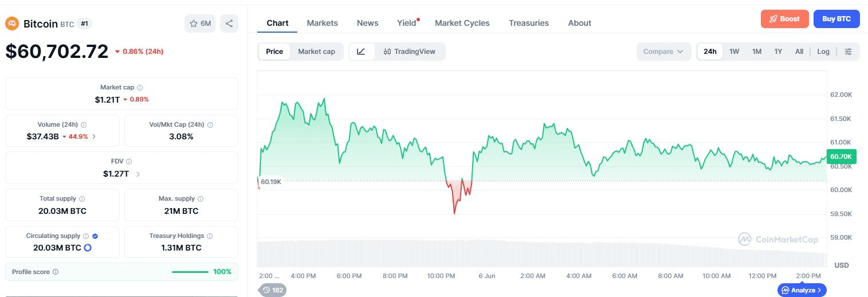The height and width of the screenshot is (297, 868).
Task: Open the Markets tab
Action: [323, 23]
